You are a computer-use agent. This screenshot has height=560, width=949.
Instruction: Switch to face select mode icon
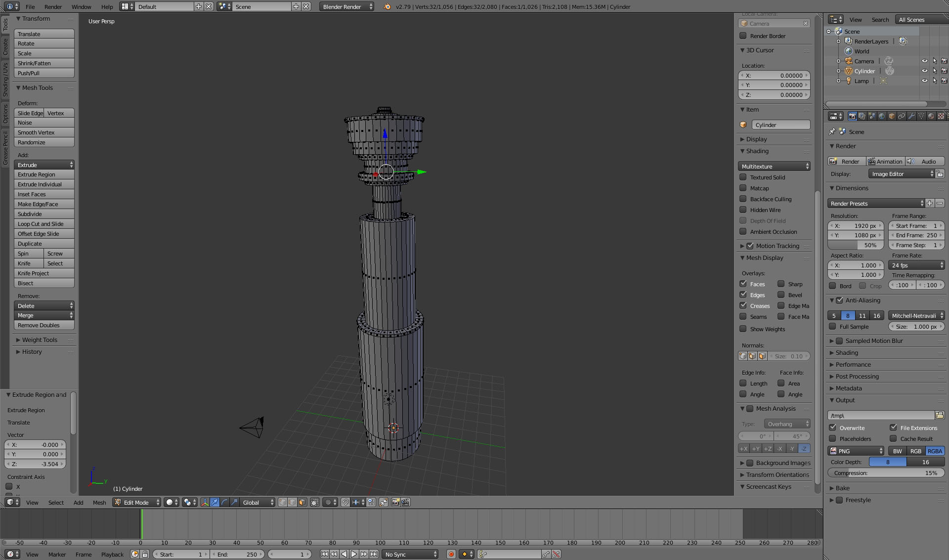click(x=302, y=502)
